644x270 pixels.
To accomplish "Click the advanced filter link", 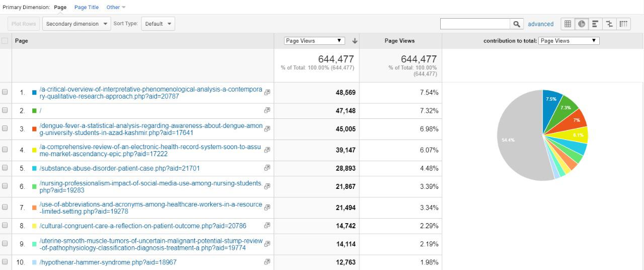I will tap(540, 24).
